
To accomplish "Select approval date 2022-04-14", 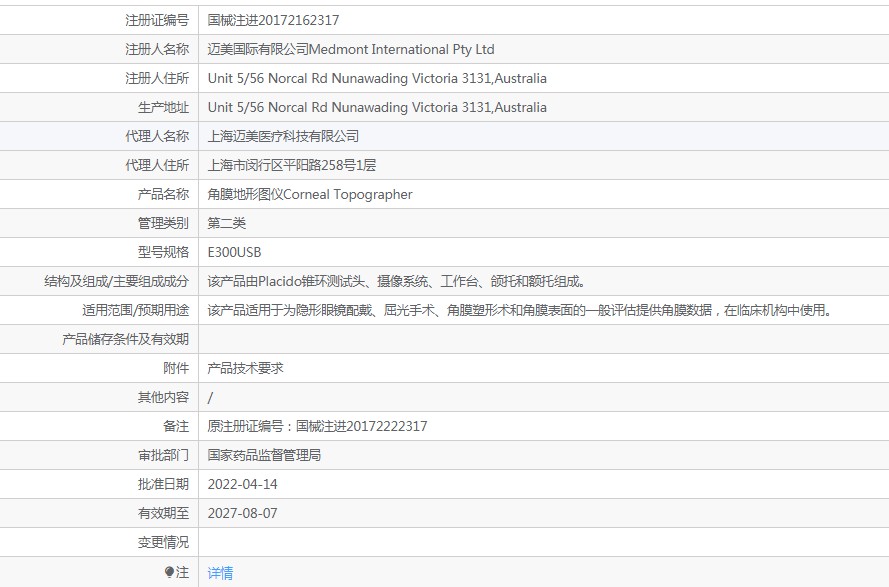I will (243, 484).
